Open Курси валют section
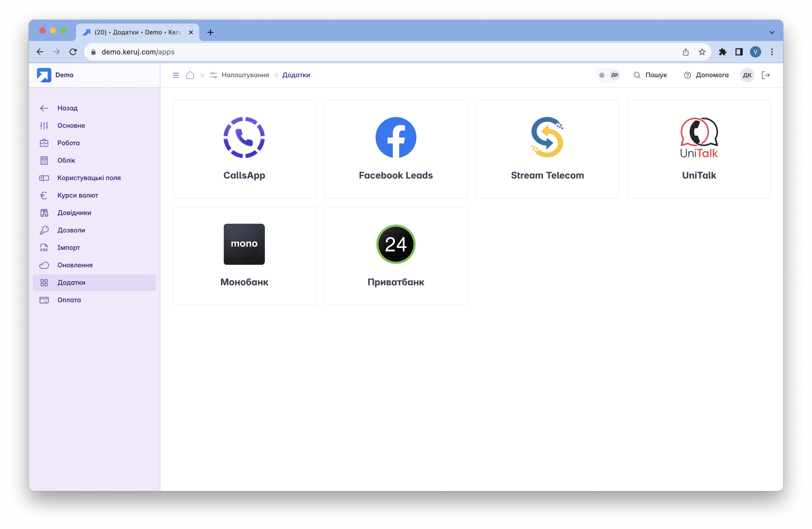This screenshot has width=812, height=529. pos(94,195)
